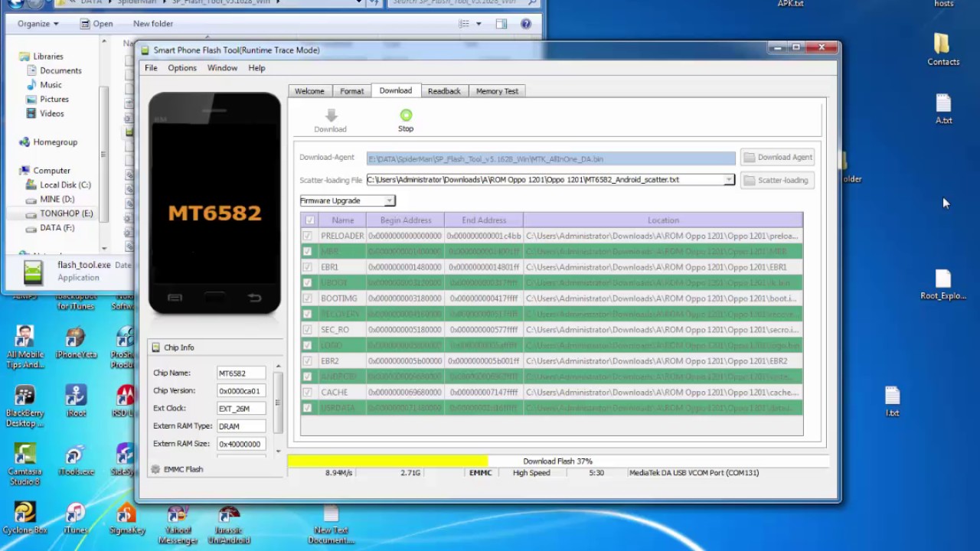Select the l.txt file on the desktop
The height and width of the screenshot is (551, 980).
point(892,402)
